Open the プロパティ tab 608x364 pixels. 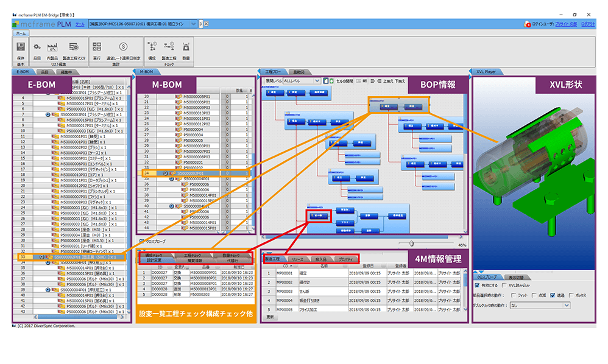tap(345, 259)
